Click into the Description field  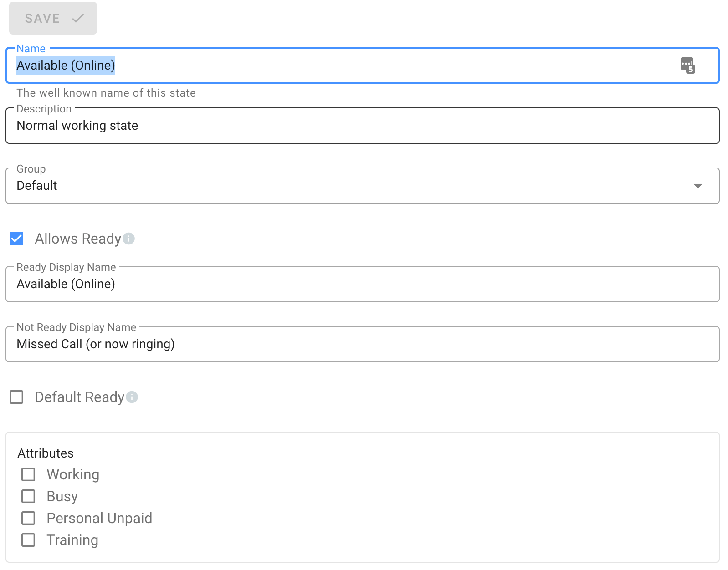pyautogui.click(x=363, y=126)
